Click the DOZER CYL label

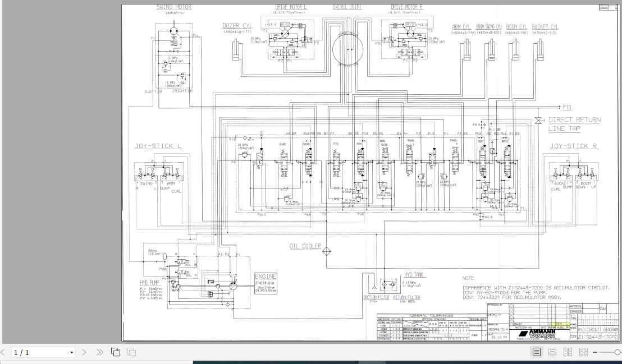click(x=236, y=26)
